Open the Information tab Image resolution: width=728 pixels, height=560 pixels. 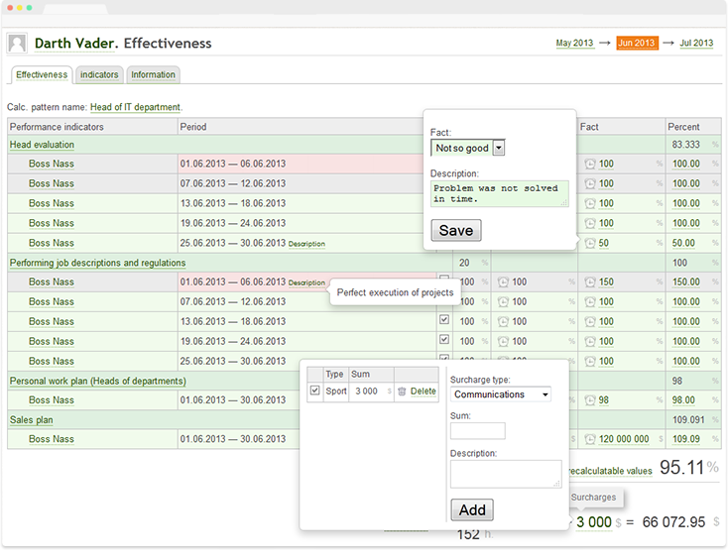(153, 74)
